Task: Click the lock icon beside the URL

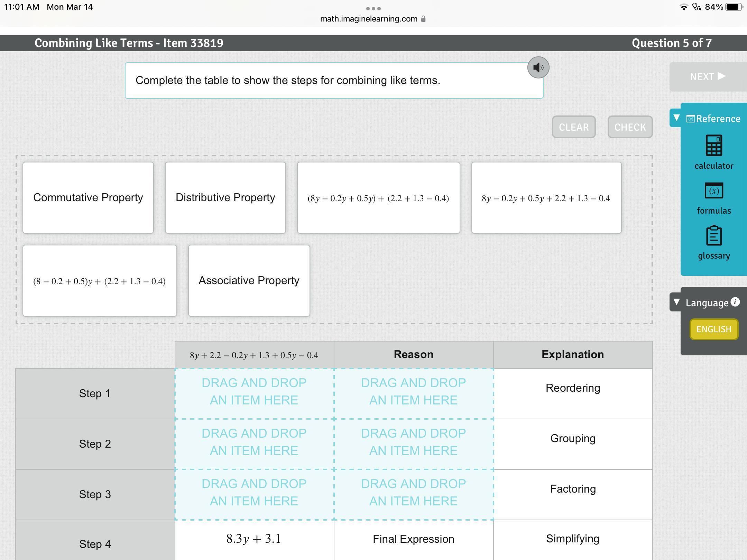Action: [423, 19]
